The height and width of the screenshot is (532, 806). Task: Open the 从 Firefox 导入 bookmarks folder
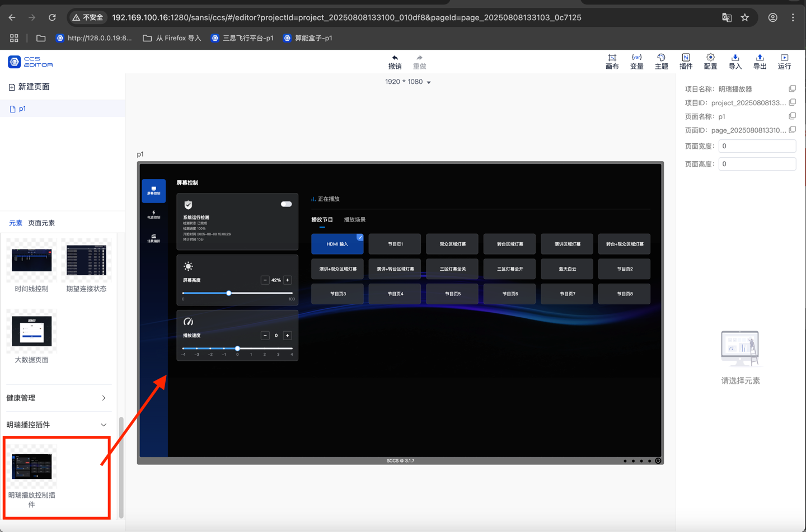tap(172, 38)
